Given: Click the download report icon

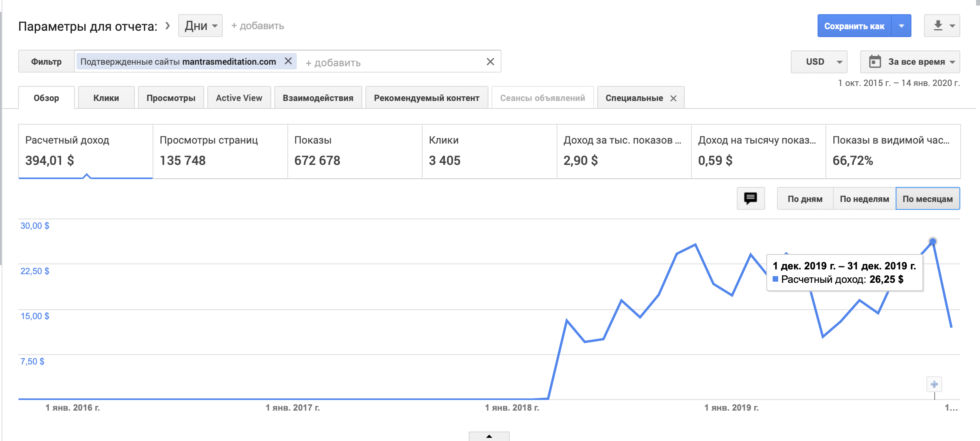Looking at the screenshot, I should tap(938, 26).
